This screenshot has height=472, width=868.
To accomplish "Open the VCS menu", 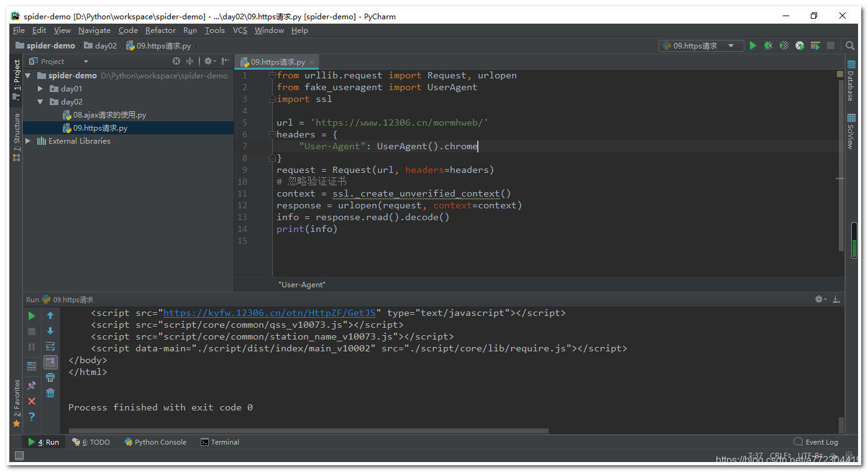I will [x=240, y=30].
